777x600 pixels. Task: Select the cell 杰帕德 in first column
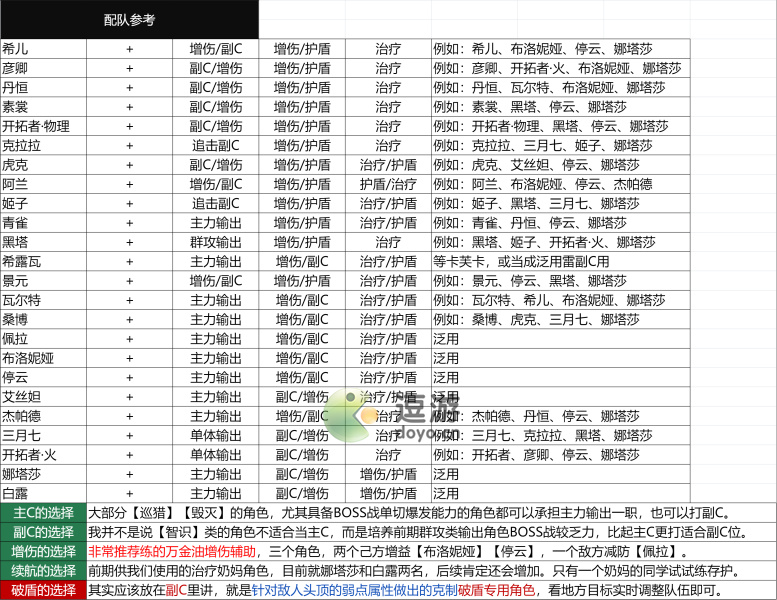(x=44, y=416)
